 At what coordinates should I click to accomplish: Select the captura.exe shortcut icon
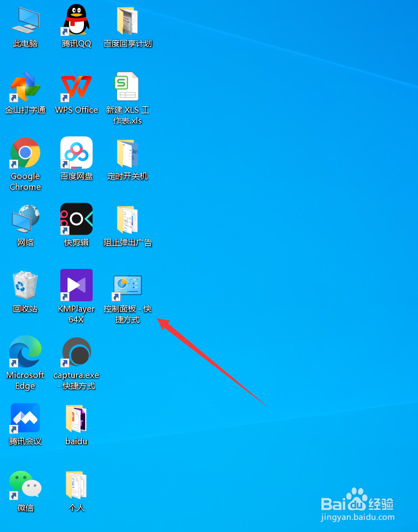[x=76, y=352]
